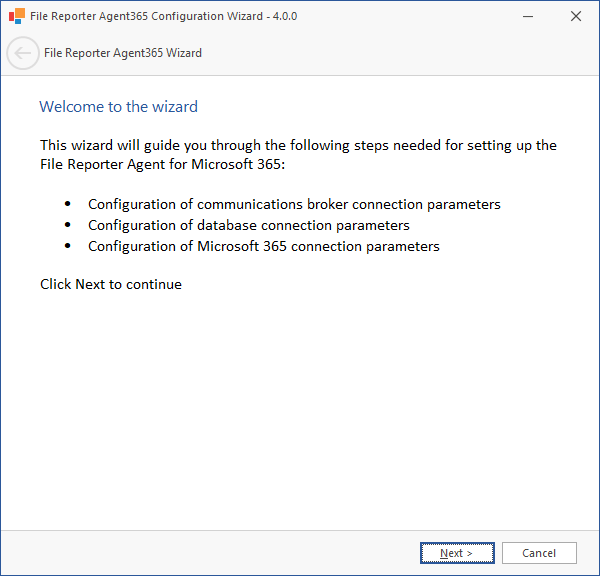Click the intro paragraph starting 'This wizard will guide'
Screen dimensions: 600x576
pyautogui.click(x=298, y=154)
